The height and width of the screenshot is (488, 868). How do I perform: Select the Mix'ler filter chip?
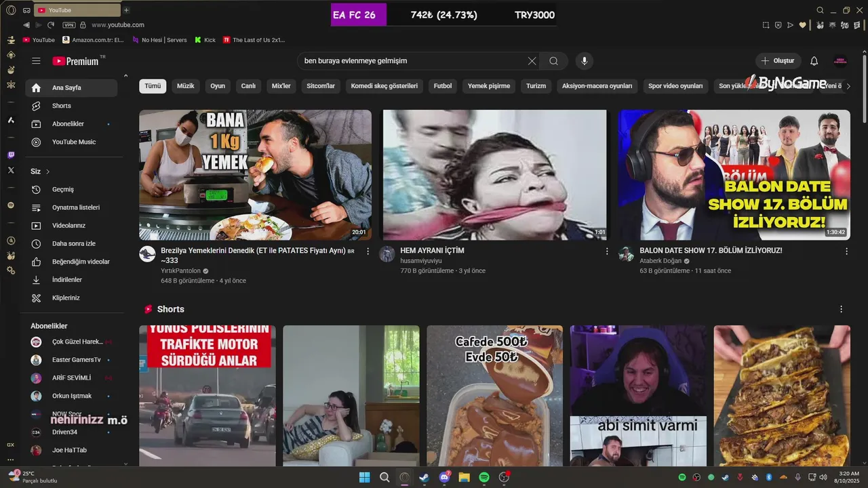point(281,86)
